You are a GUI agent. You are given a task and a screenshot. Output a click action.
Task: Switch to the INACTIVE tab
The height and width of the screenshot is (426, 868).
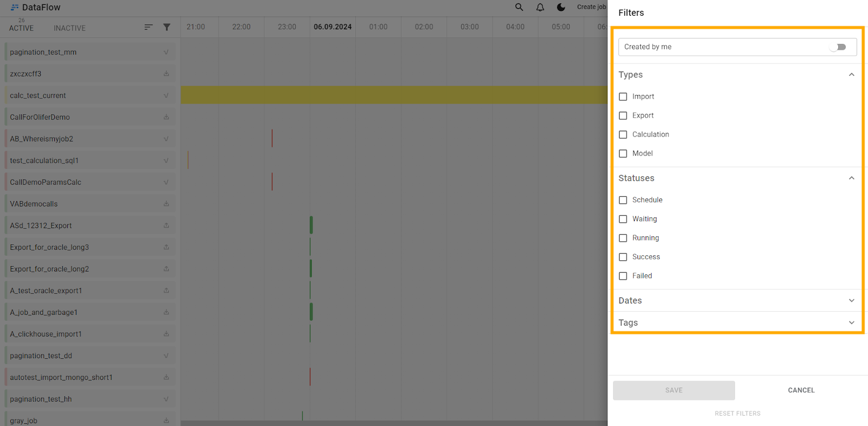pos(69,28)
